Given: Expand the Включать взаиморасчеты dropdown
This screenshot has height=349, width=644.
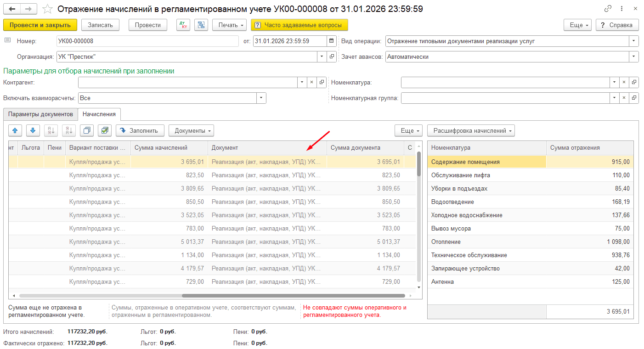Looking at the screenshot, I should (x=261, y=98).
